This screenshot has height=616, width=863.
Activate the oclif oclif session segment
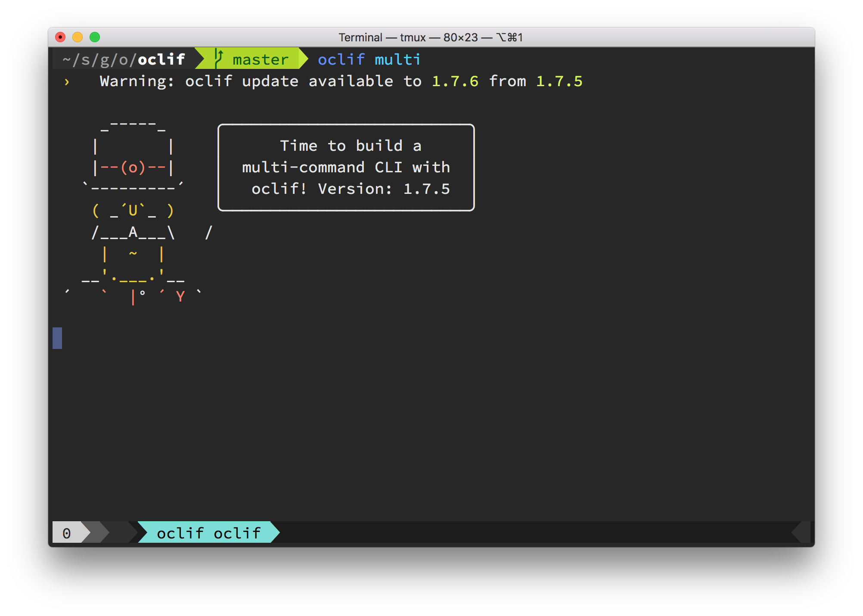[x=208, y=533]
